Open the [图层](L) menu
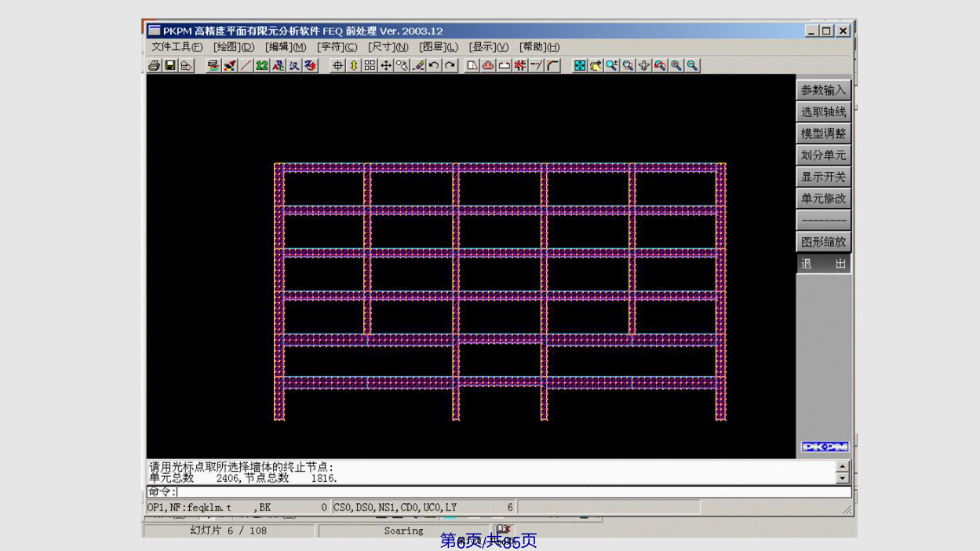Viewport: 980px width, 551px height. click(x=439, y=47)
